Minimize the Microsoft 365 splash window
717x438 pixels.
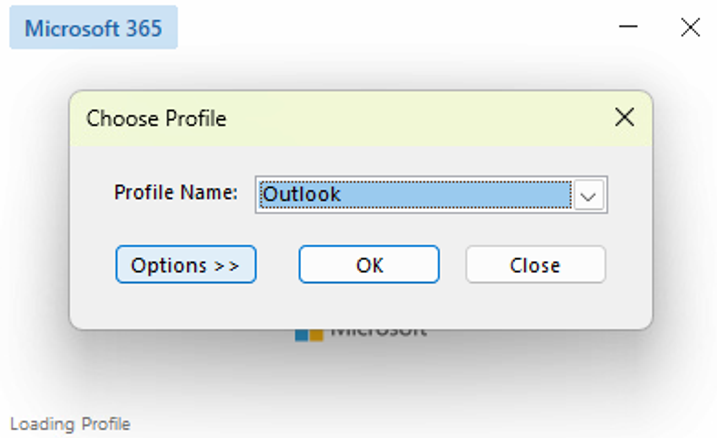pyautogui.click(x=628, y=27)
